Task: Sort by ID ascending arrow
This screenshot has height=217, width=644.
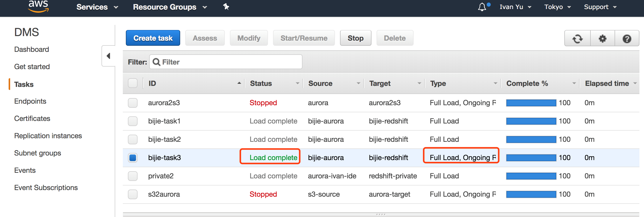Action: click(239, 83)
